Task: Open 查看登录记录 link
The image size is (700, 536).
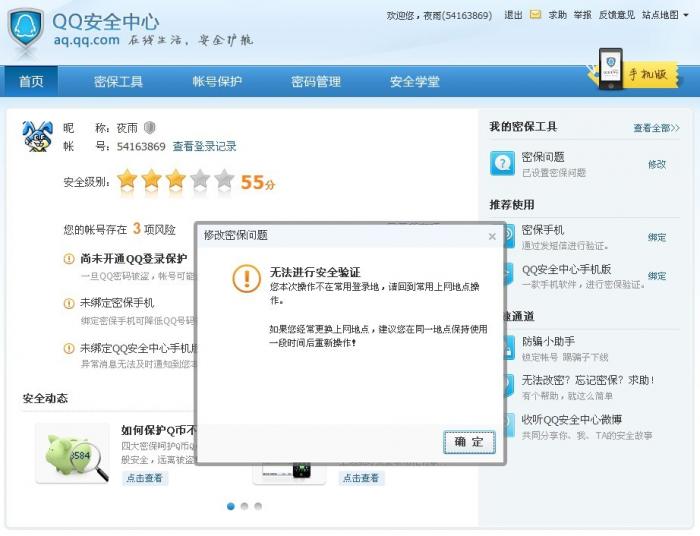Action: tap(204, 146)
